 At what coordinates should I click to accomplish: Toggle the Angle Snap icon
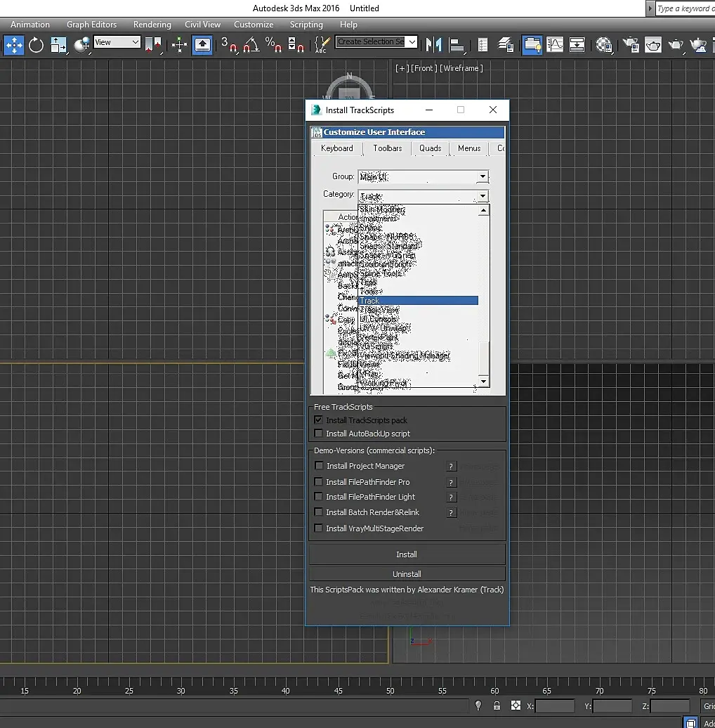point(251,45)
